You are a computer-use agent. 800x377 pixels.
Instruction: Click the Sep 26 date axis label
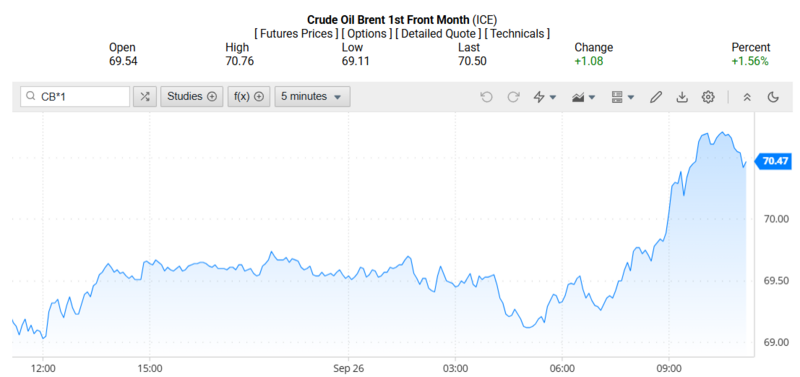click(x=348, y=367)
